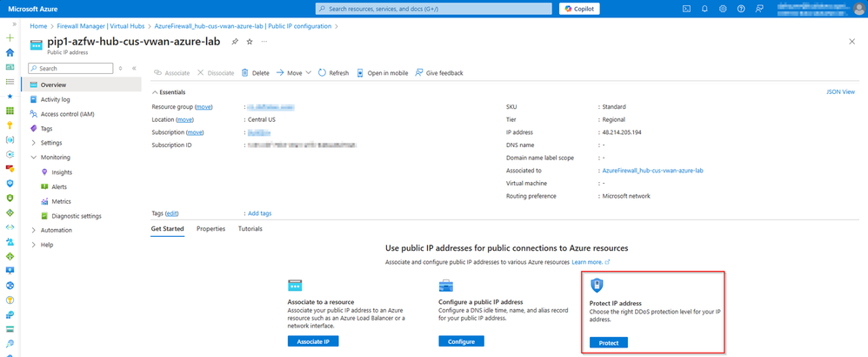This screenshot has height=357, width=868.
Task: Open the notifications bell
Action: (704, 9)
